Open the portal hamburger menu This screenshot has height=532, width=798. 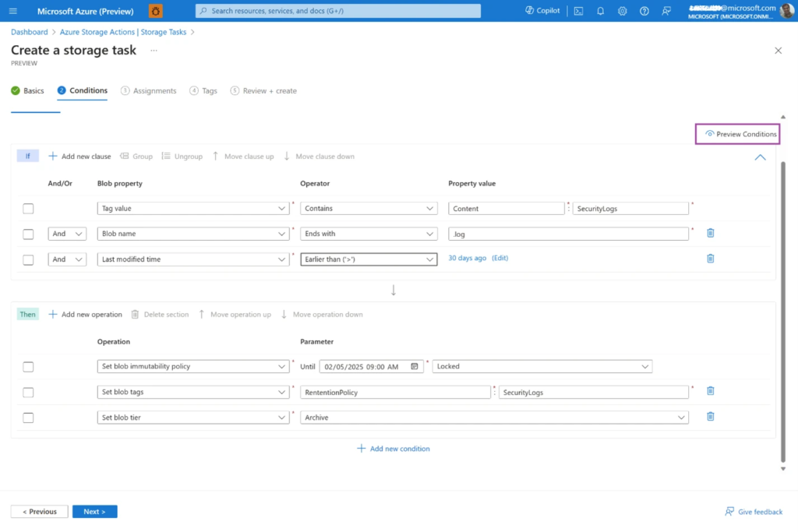[x=12, y=10]
